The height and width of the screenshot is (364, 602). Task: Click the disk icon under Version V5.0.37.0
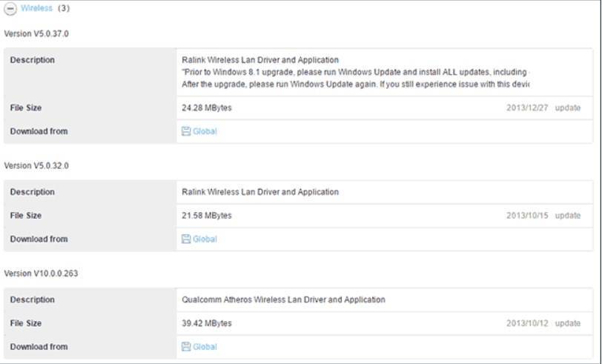[x=186, y=131]
